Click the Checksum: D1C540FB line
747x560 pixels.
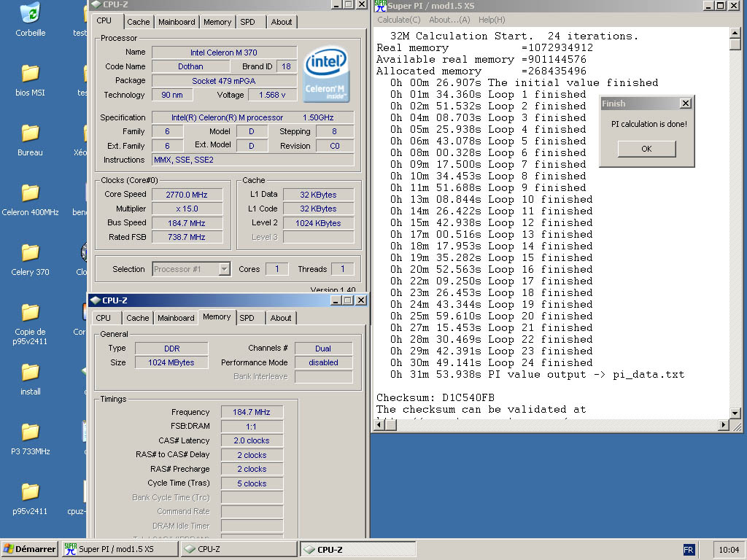(436, 397)
